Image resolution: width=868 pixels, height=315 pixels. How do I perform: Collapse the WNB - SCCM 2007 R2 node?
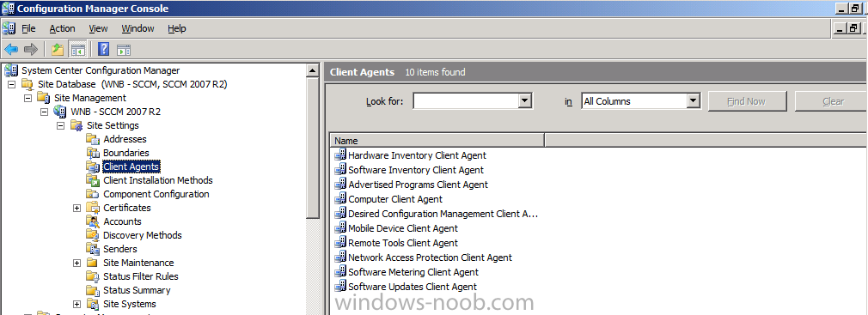point(45,112)
